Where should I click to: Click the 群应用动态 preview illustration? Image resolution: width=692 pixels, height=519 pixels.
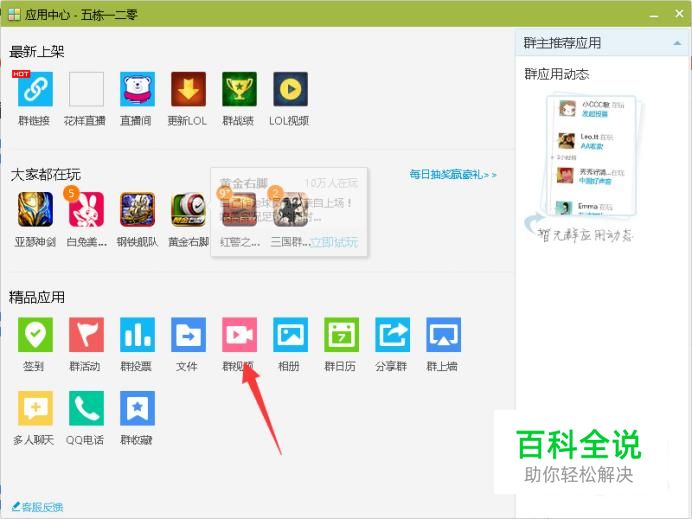(586, 168)
